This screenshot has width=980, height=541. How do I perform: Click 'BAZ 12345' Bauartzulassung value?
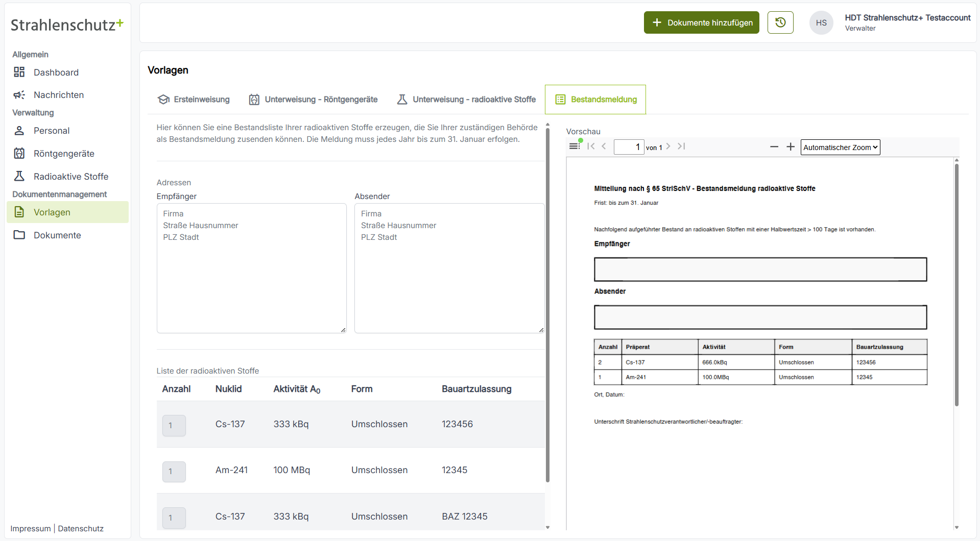[x=465, y=517]
